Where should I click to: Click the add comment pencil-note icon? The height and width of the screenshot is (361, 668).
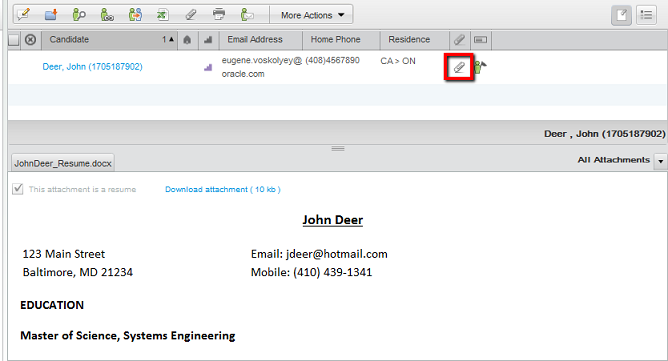tap(24, 15)
